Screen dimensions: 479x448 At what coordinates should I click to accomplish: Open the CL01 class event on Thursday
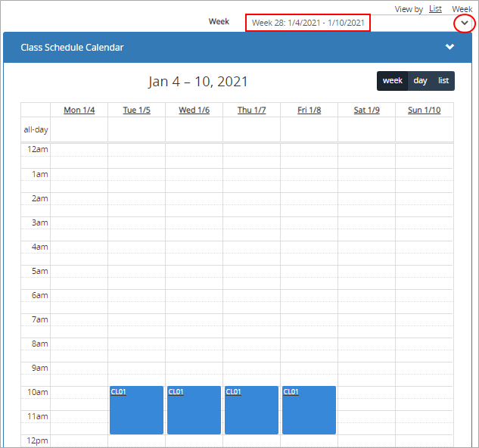(251, 410)
